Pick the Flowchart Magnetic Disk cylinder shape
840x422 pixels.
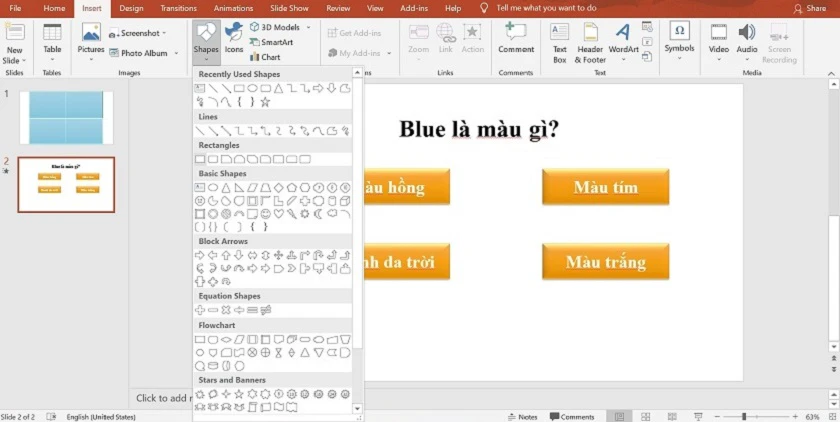point(213,366)
